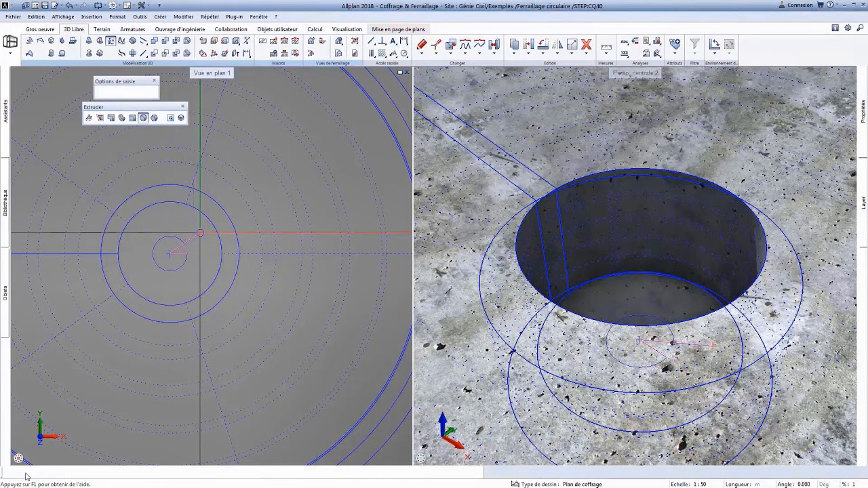This screenshot has height=488, width=868.
Task: Click the polyhedron icon in Extruder toolbar
Action: 154,118
